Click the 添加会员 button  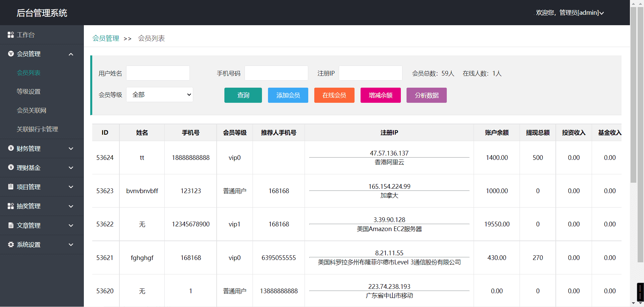click(x=288, y=95)
